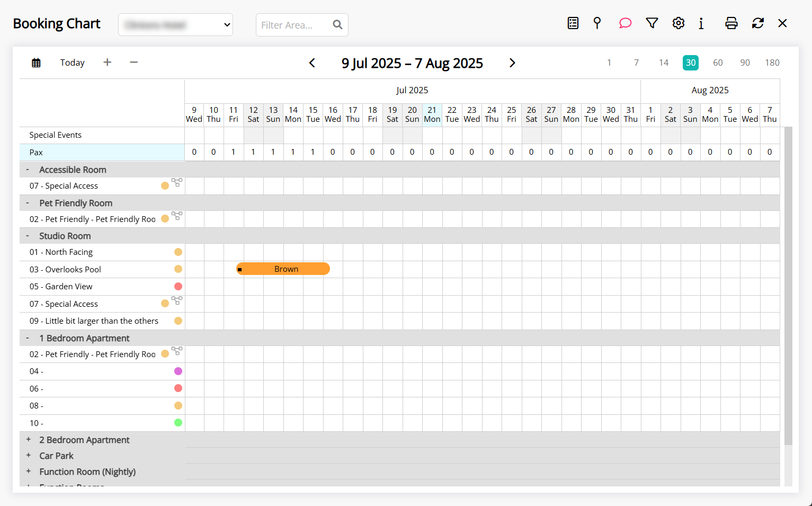
Task: Click the 21 Mon date header
Action: pos(432,114)
